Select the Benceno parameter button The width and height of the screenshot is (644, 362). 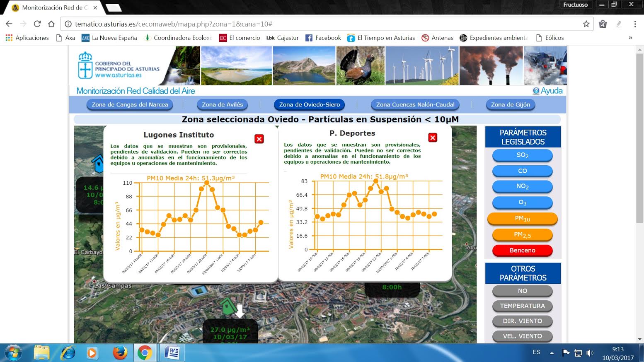522,250
